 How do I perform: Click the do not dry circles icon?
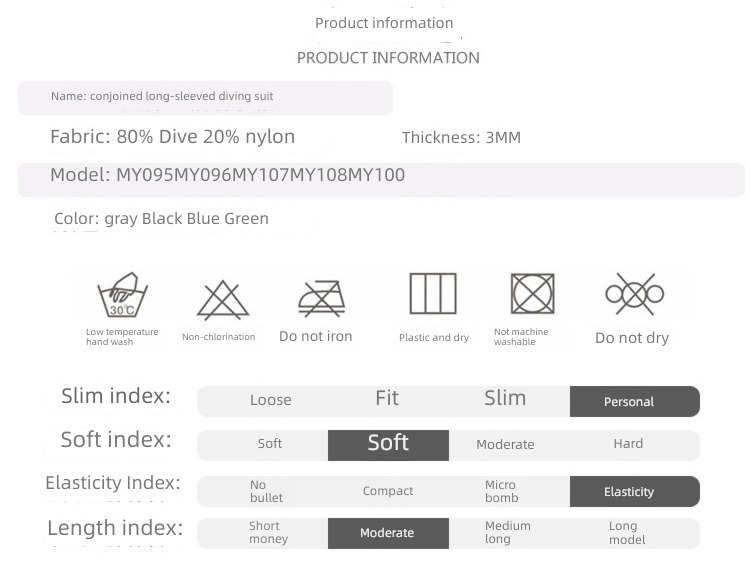click(635, 294)
